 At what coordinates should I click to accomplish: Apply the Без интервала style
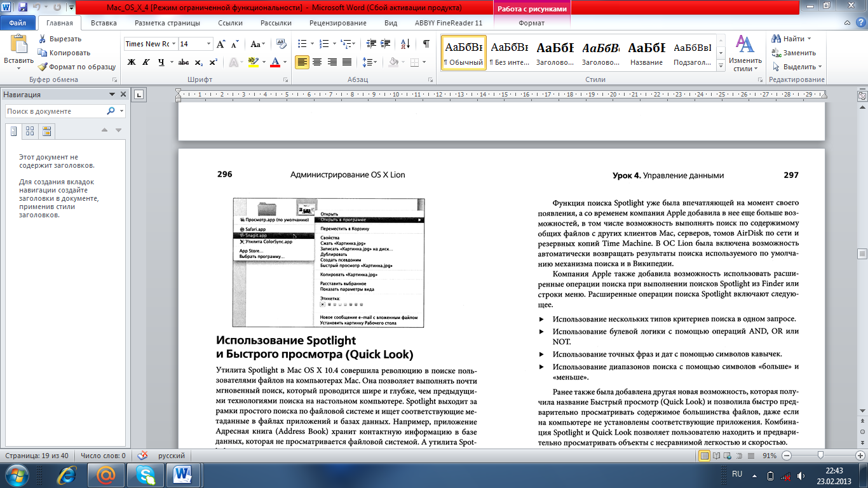(510, 52)
